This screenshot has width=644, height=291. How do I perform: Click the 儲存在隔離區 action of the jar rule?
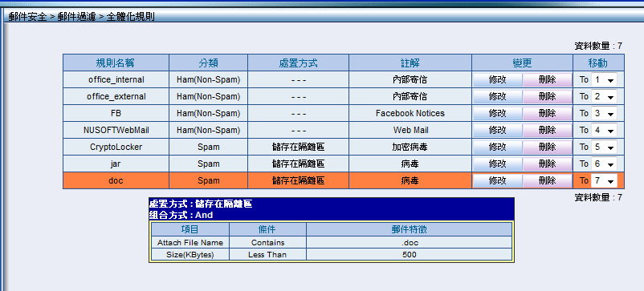coord(298,164)
